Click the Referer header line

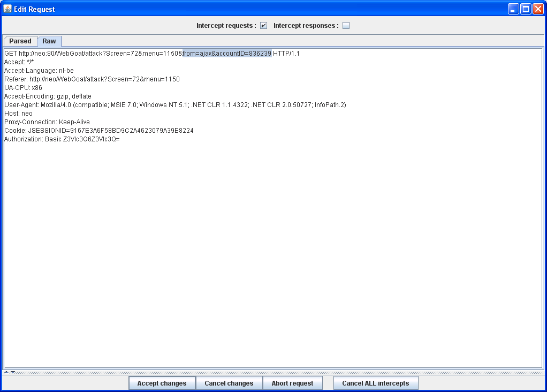[x=92, y=79]
